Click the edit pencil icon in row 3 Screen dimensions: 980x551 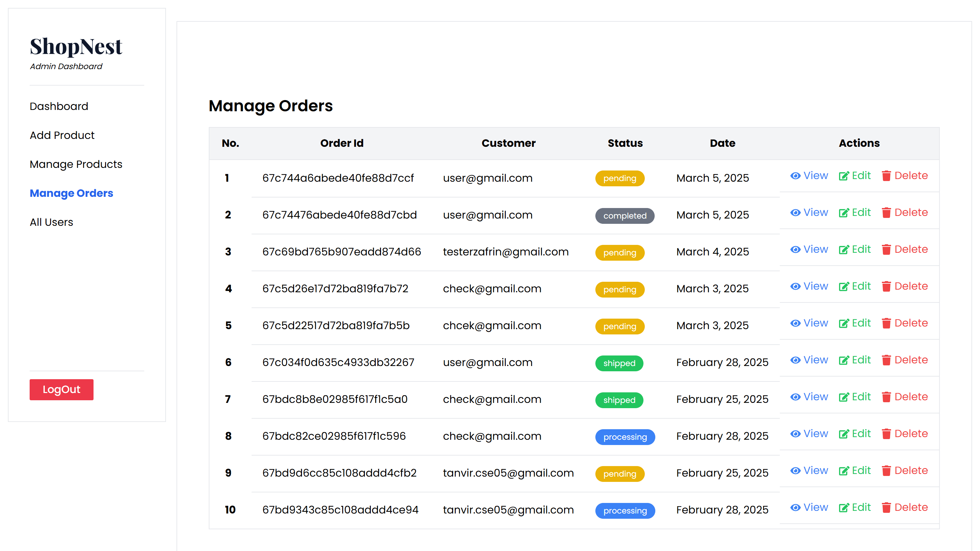843,249
